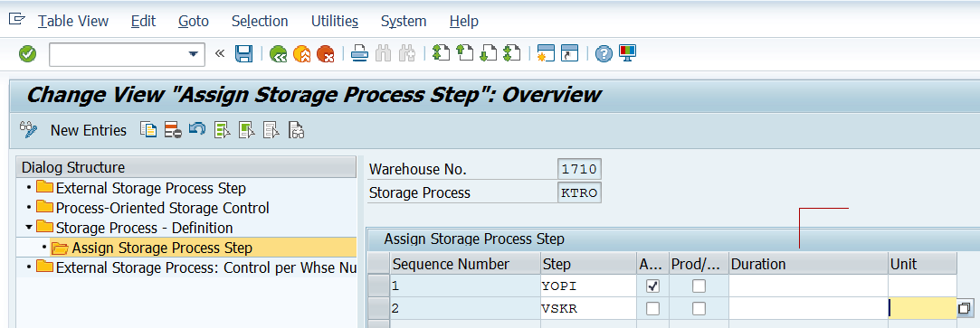
Task: Click the Print icon in toolbar
Action: [359, 53]
